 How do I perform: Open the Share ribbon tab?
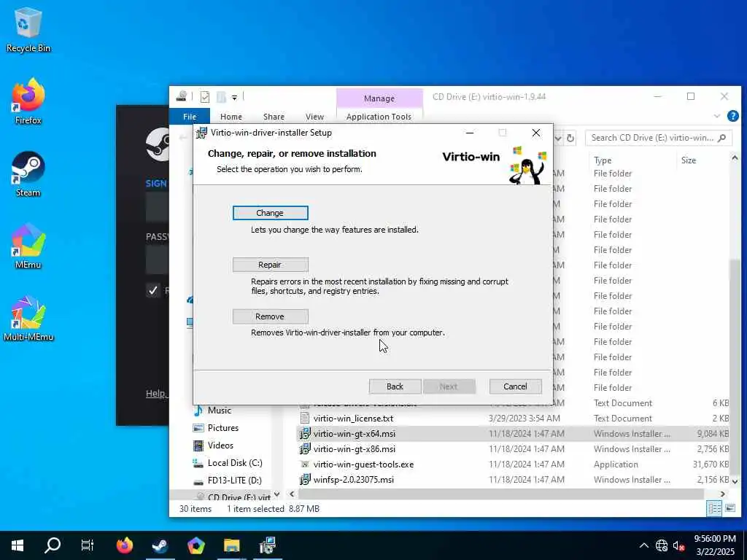click(274, 117)
